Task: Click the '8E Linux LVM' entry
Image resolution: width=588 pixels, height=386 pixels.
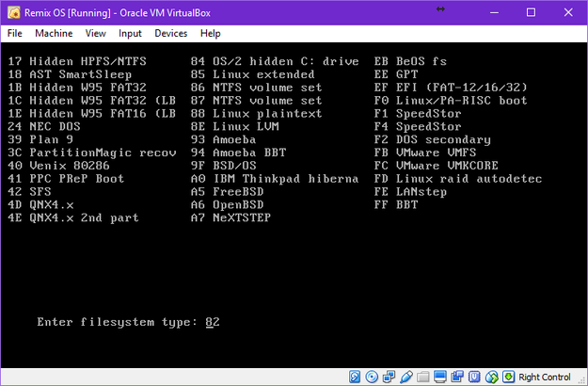Action: [x=235, y=126]
